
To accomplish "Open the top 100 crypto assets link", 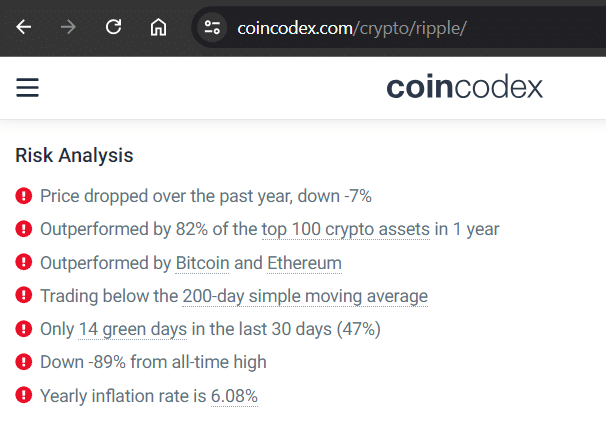I will click(345, 229).
